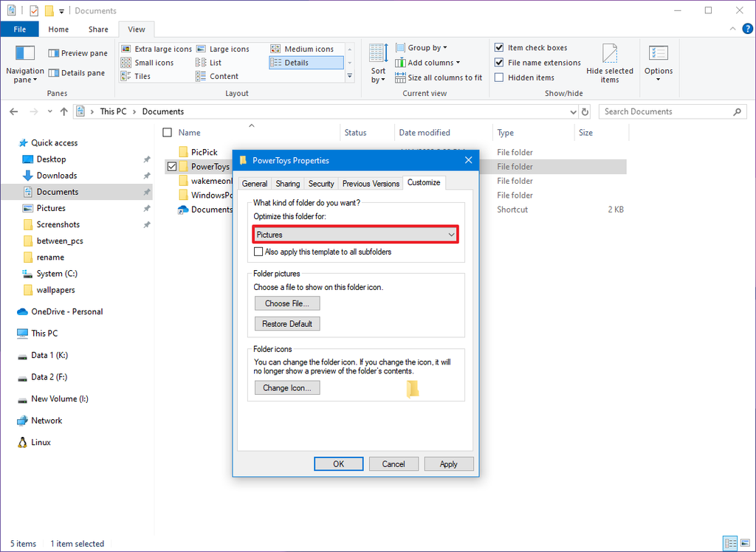Uncheck File name extensions
This screenshot has width=756, height=552.
pyautogui.click(x=499, y=63)
